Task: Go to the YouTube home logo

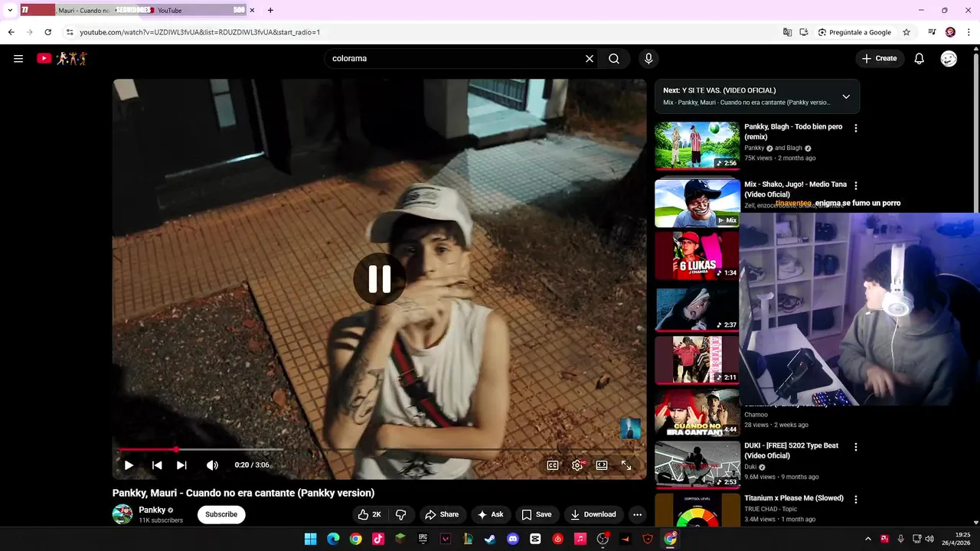Action: click(62, 58)
